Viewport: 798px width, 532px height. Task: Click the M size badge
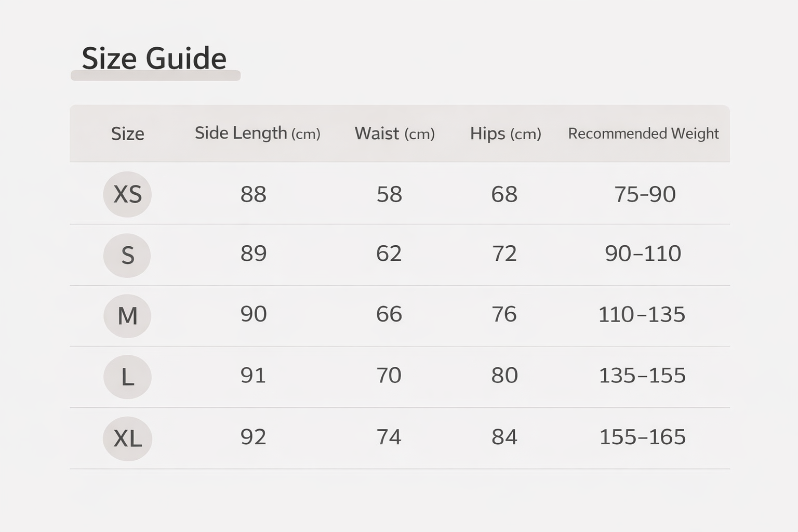coord(127,316)
